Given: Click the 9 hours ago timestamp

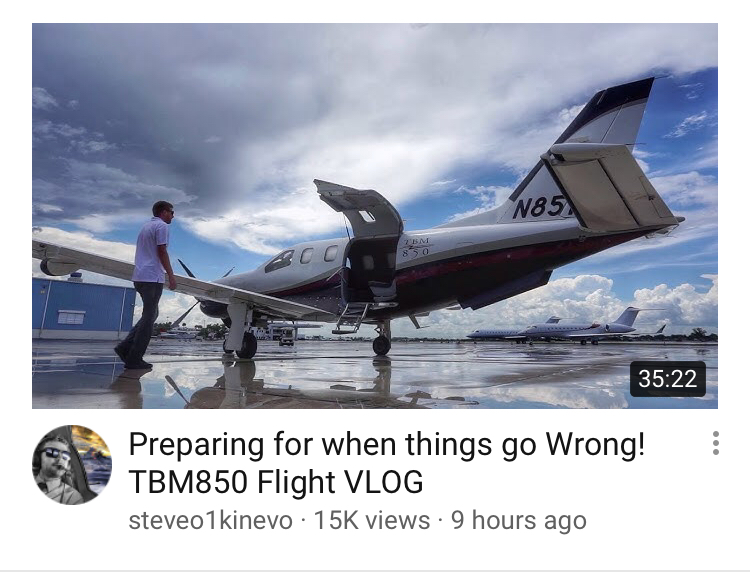Looking at the screenshot, I should click(518, 520).
